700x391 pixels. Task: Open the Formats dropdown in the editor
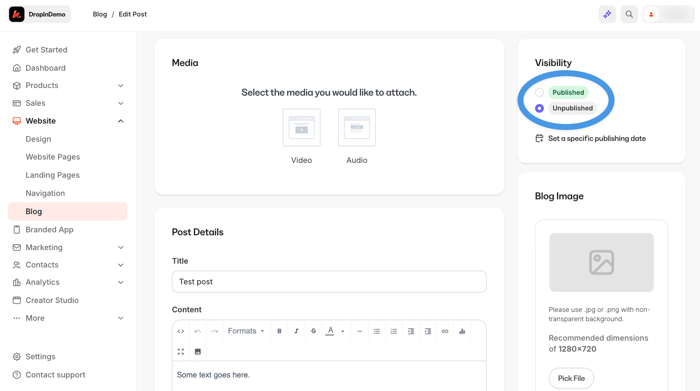(x=246, y=331)
